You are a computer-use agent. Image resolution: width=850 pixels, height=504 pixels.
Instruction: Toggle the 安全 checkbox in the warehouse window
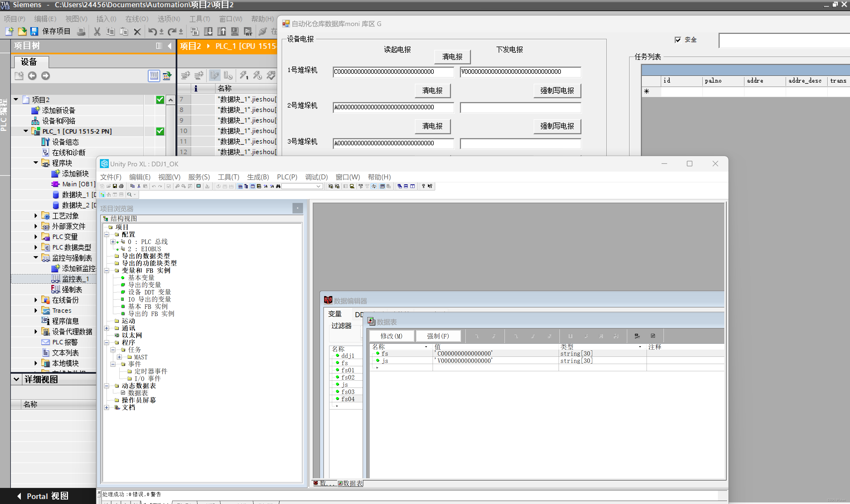pyautogui.click(x=679, y=40)
